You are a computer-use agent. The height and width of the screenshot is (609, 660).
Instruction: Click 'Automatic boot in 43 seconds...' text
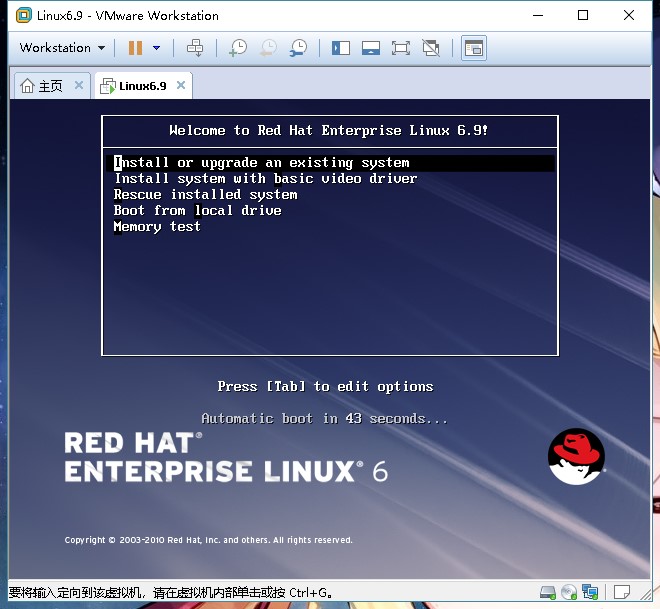324,418
